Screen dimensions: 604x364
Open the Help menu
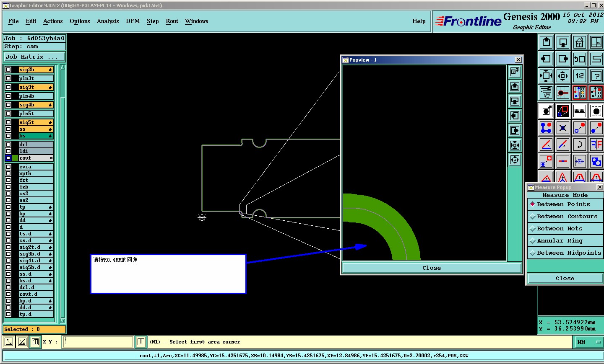419,21
